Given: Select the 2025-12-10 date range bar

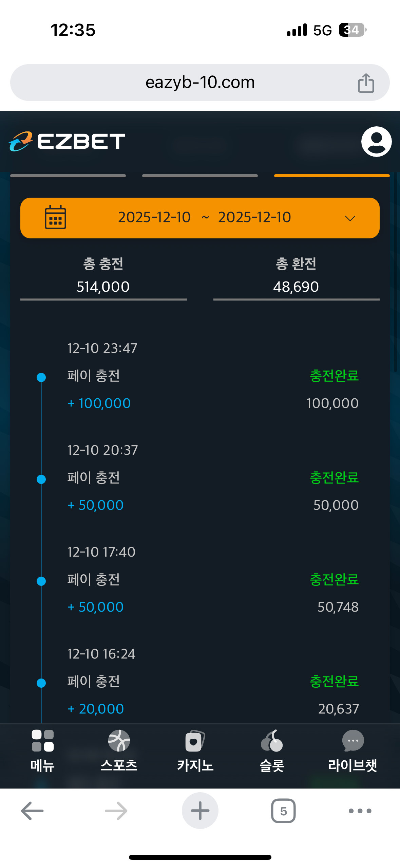Looking at the screenshot, I should (x=204, y=218).
